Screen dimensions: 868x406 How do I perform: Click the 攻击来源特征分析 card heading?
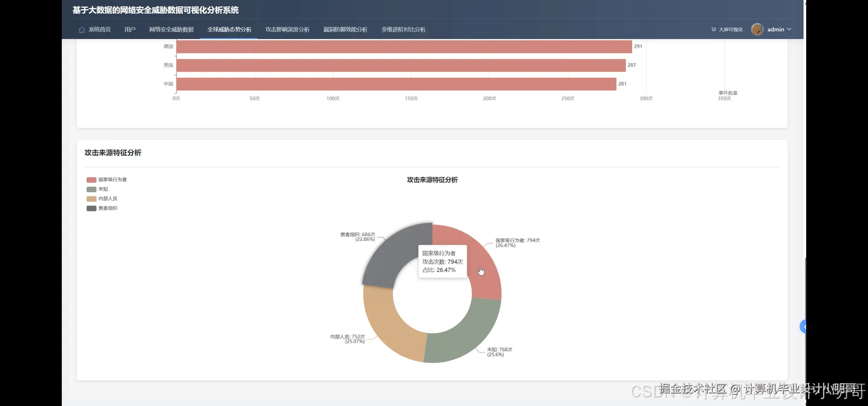[113, 153]
